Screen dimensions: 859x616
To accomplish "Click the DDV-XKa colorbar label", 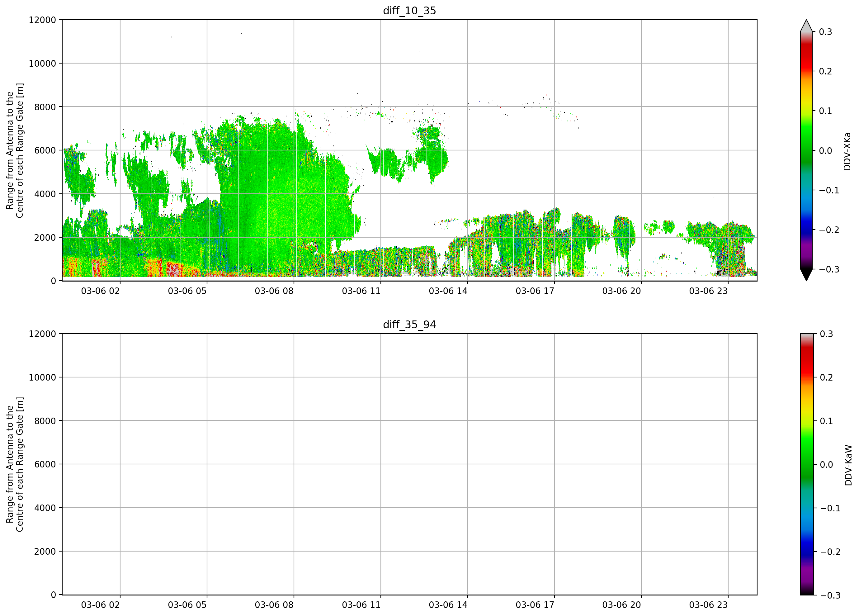I will pos(847,151).
